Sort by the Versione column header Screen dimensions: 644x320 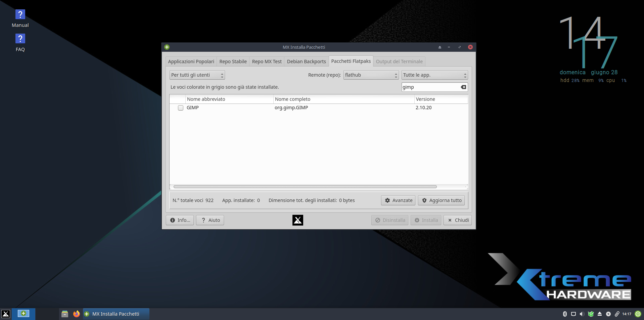(425, 99)
